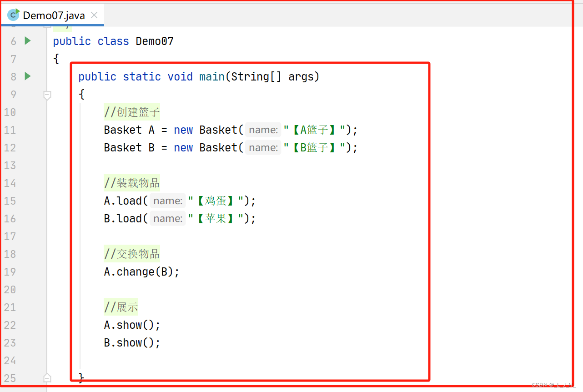
Task: Click String[] args parameter
Action: (272, 77)
